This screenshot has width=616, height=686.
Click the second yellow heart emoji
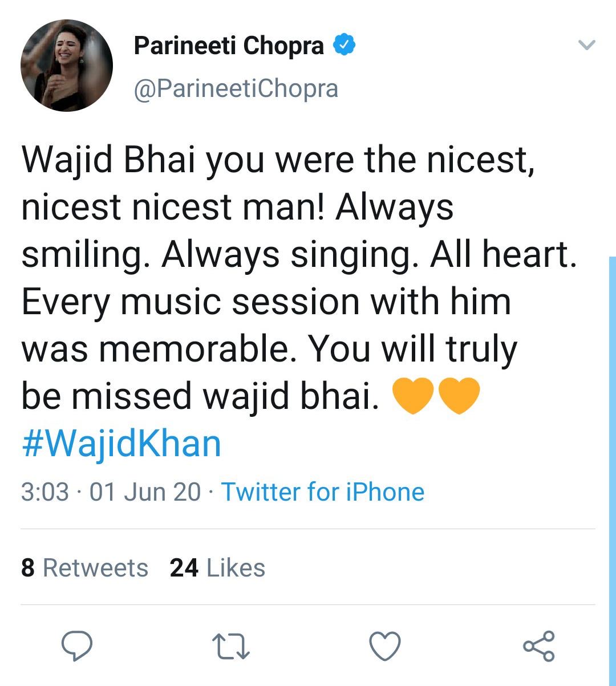459,396
